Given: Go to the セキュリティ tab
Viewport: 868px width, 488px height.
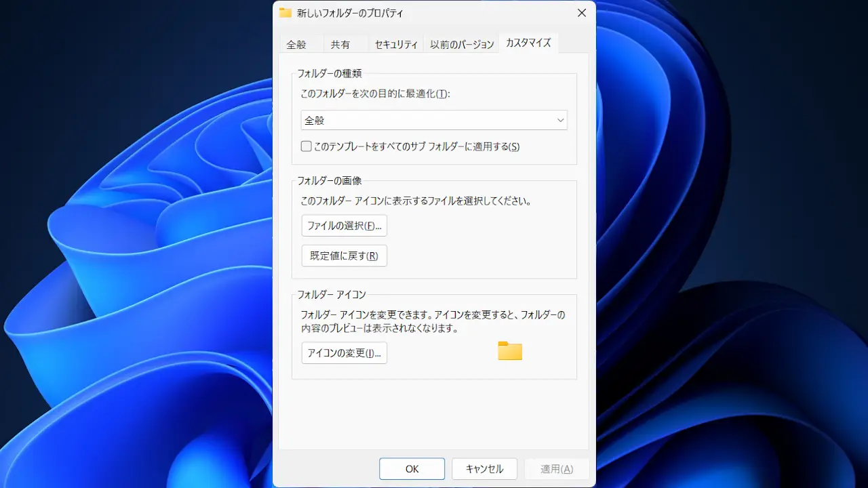Looking at the screenshot, I should pyautogui.click(x=396, y=45).
